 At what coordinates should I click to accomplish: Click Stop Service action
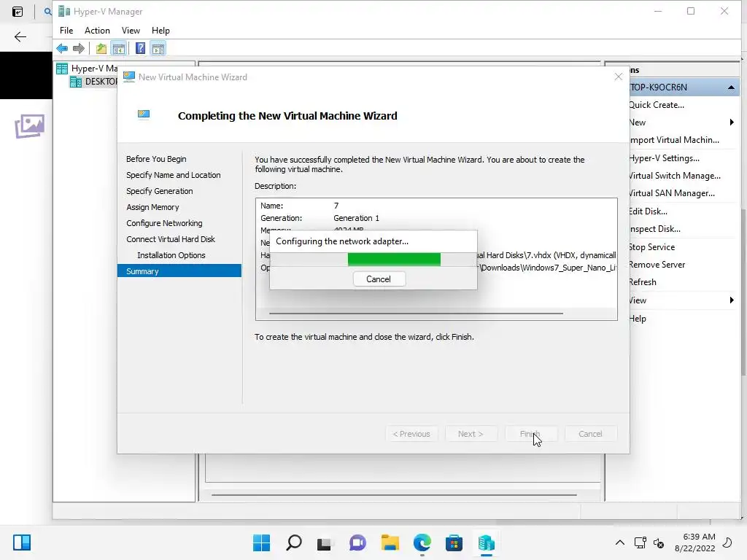[651, 247]
